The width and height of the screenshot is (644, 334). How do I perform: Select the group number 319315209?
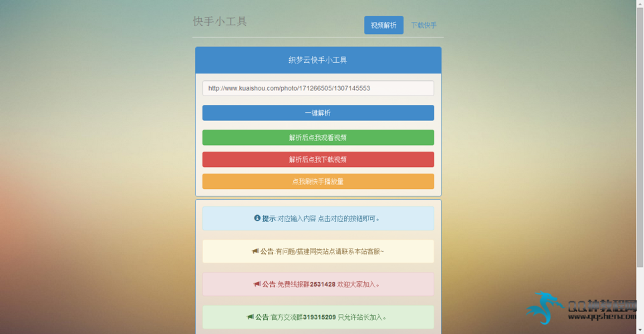tap(319, 317)
